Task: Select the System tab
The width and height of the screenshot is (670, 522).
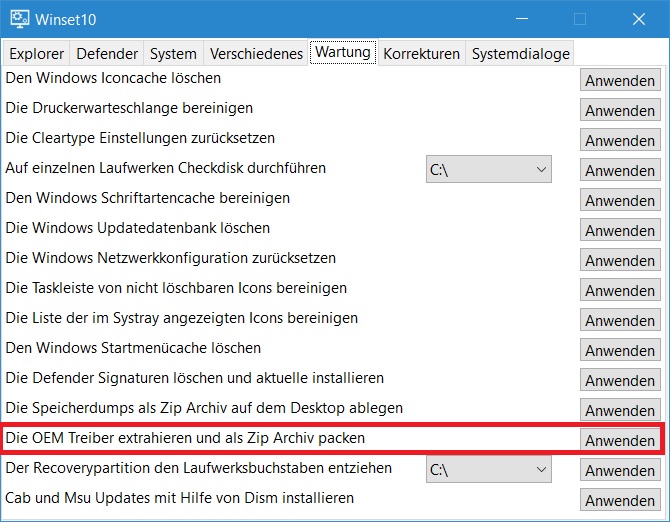Action: [173, 54]
